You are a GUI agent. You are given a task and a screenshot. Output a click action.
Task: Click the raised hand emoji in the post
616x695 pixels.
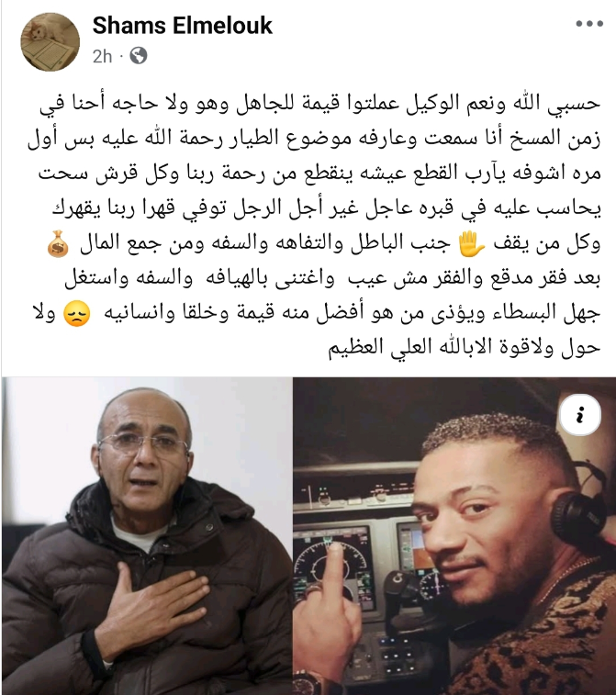pos(471,244)
